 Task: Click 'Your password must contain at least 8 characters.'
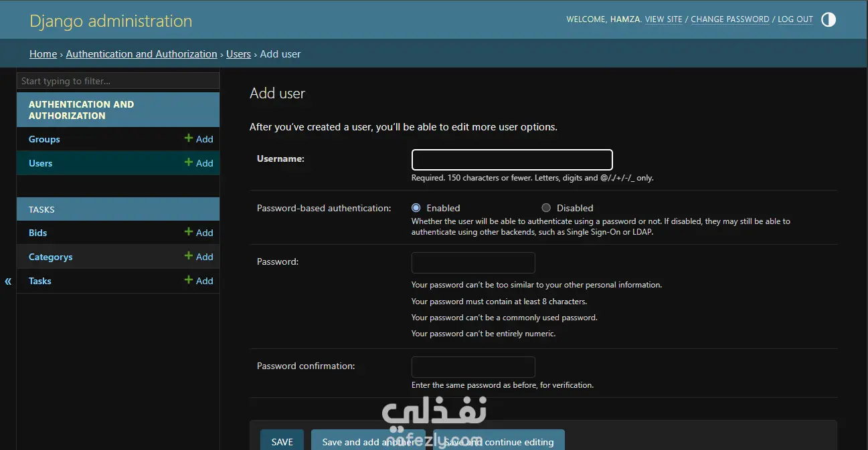click(x=499, y=301)
